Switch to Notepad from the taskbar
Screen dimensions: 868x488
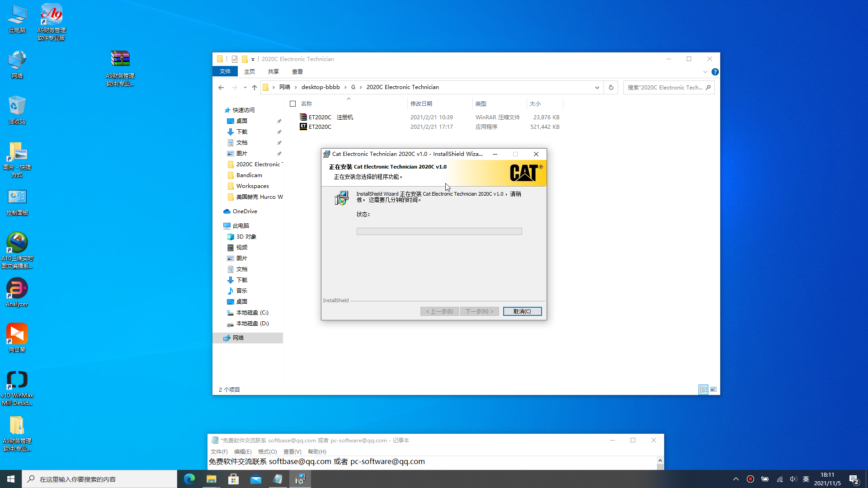[278, 479]
